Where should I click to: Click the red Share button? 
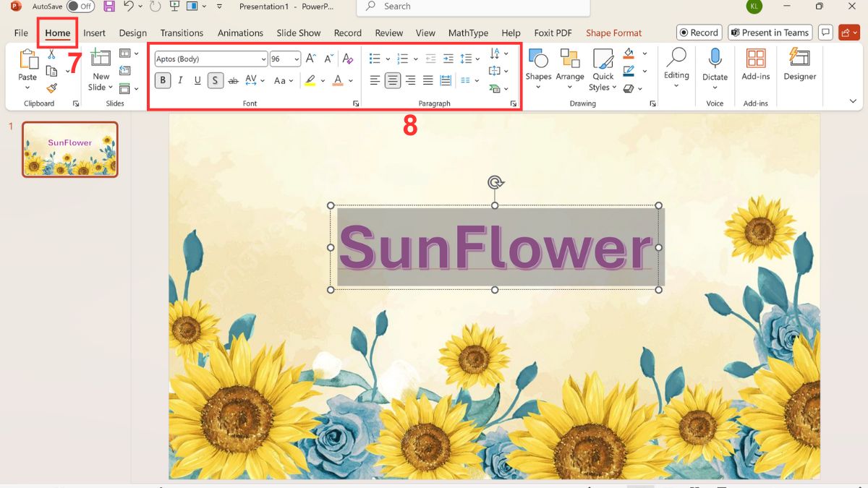[848, 33]
